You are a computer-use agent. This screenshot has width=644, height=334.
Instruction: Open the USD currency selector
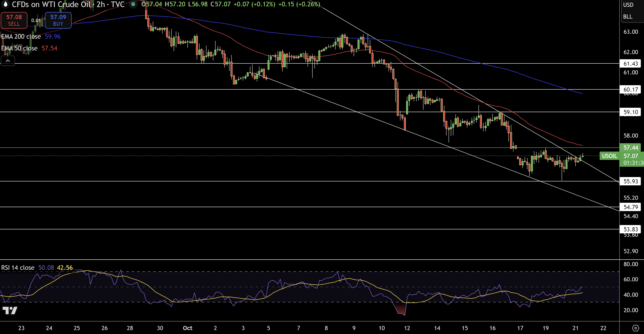[x=628, y=5]
